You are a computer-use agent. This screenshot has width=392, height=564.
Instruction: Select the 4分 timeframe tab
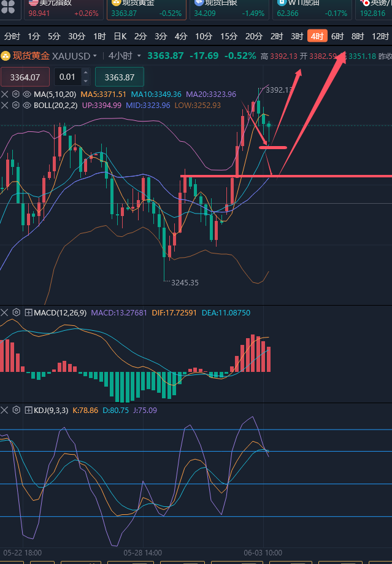pos(181,36)
